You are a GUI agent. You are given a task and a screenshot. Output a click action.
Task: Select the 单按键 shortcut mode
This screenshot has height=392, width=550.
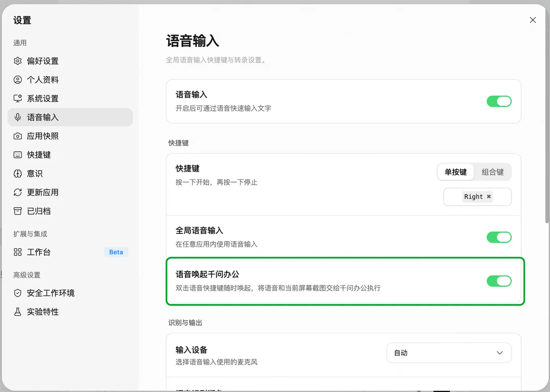coord(456,172)
